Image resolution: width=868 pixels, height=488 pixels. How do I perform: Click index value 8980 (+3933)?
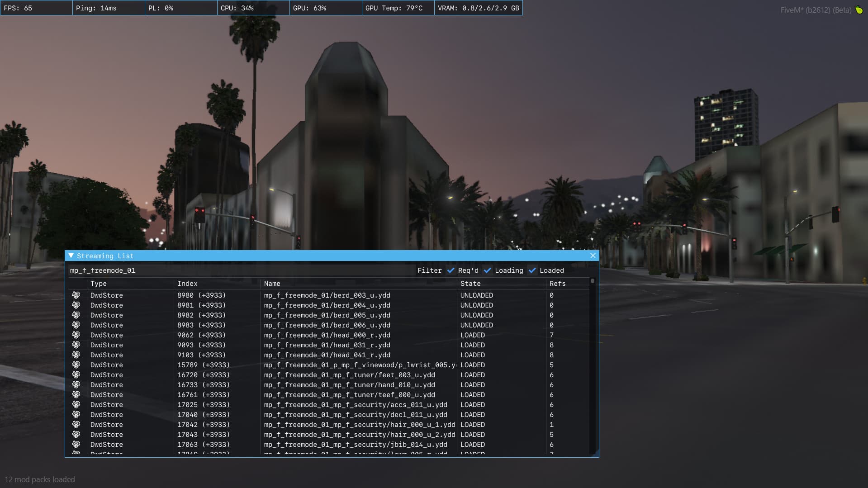click(x=201, y=295)
